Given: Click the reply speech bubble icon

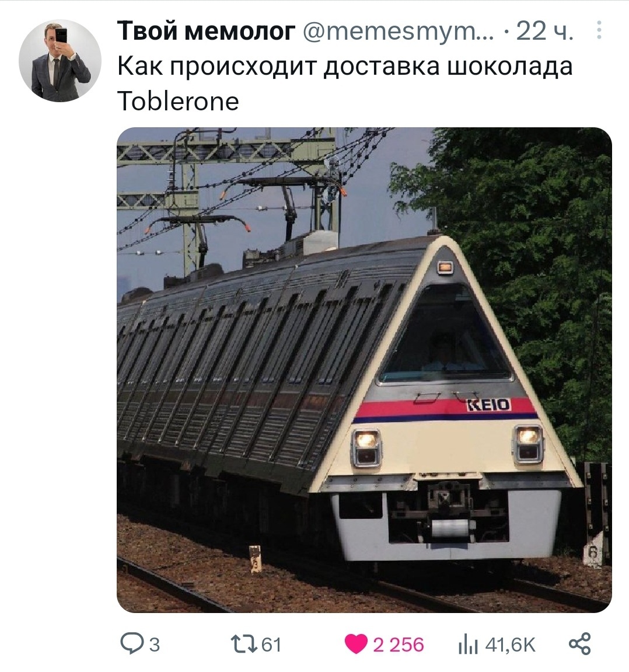Looking at the screenshot, I should click(x=132, y=644).
